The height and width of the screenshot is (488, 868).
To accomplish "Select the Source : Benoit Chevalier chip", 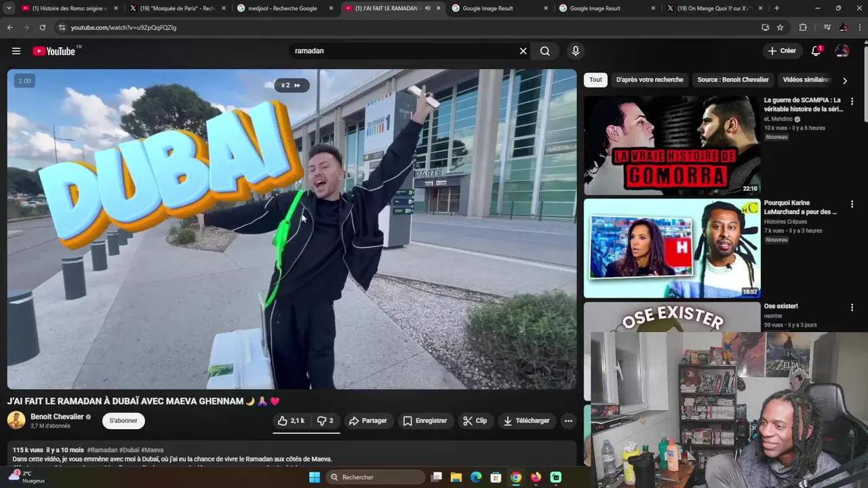I will click(733, 80).
